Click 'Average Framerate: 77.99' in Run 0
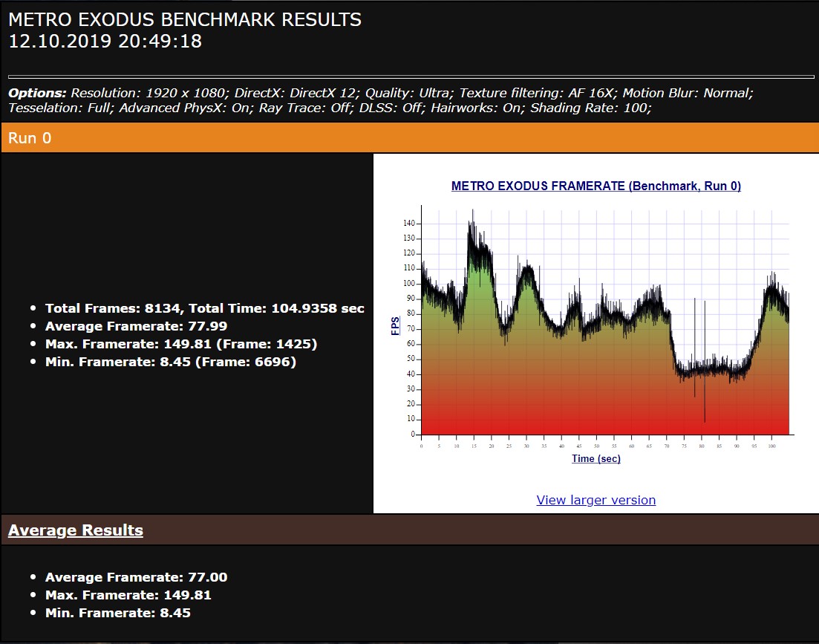The height and width of the screenshot is (644, 819). 137,326
